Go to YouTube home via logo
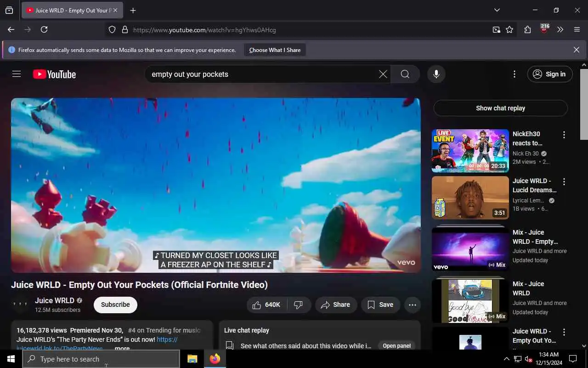Viewport: 588px width, 368px height. [54, 74]
